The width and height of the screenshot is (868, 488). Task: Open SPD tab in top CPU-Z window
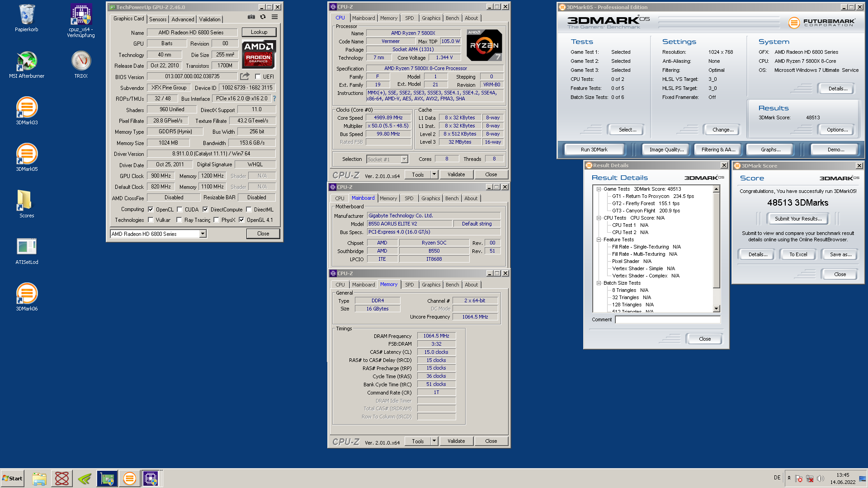(x=410, y=18)
